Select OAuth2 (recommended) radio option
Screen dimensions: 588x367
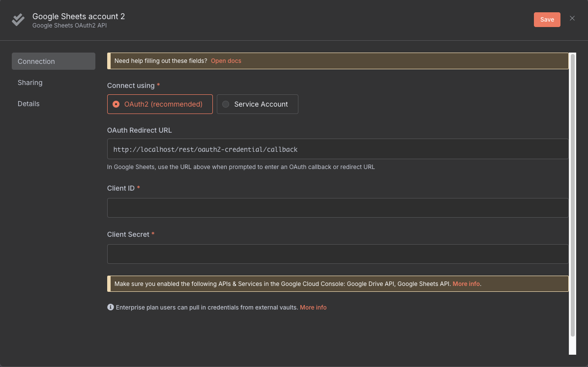160,104
